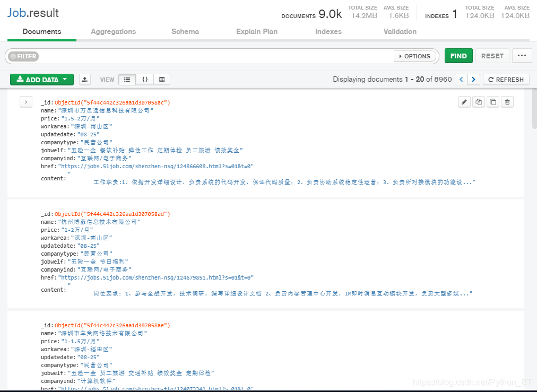Switch to table view
This screenshot has width=537, height=392.
(x=162, y=80)
